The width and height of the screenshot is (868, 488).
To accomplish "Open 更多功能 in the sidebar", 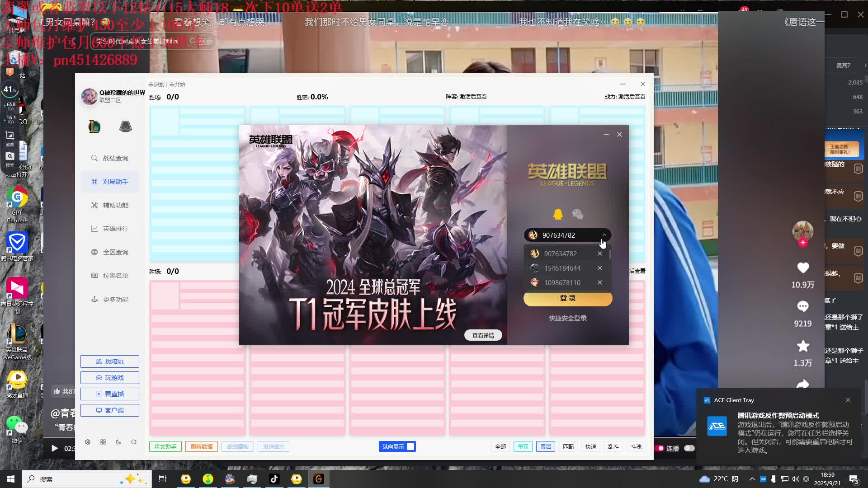I will click(x=110, y=300).
